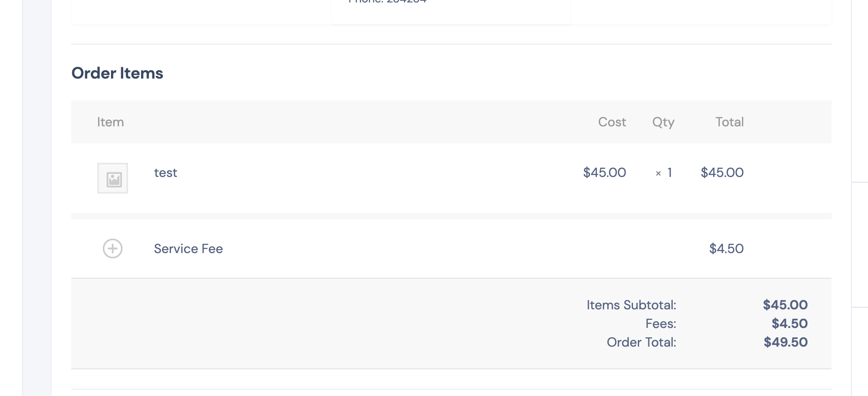868x396 pixels.
Task: Select the Service Fee line label
Action: click(188, 249)
